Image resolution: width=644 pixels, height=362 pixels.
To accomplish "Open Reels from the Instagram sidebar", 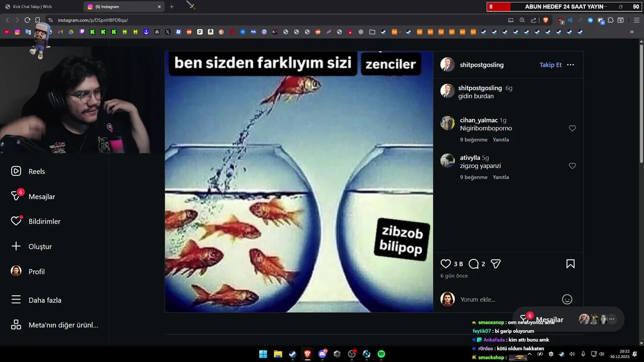I will (28, 171).
